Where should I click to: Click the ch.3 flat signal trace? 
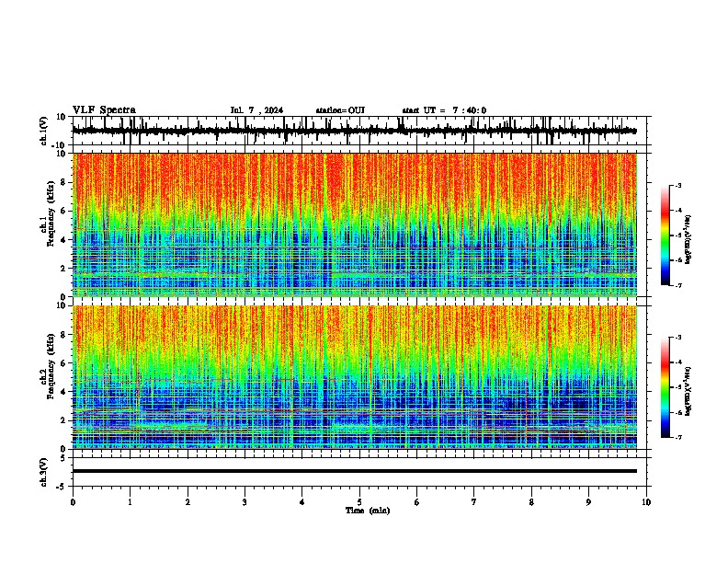[355, 471]
